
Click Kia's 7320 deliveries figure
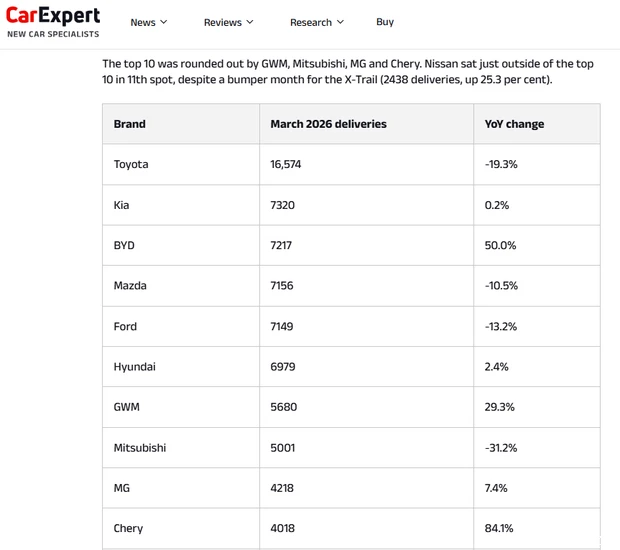click(284, 205)
